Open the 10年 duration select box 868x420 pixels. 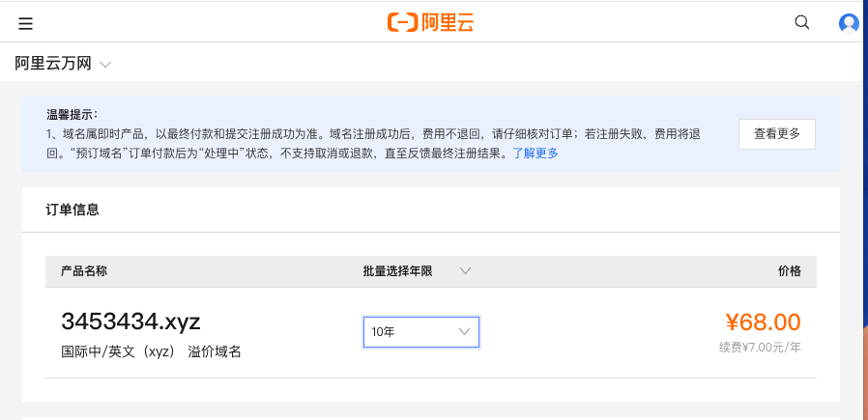pyautogui.click(x=421, y=332)
